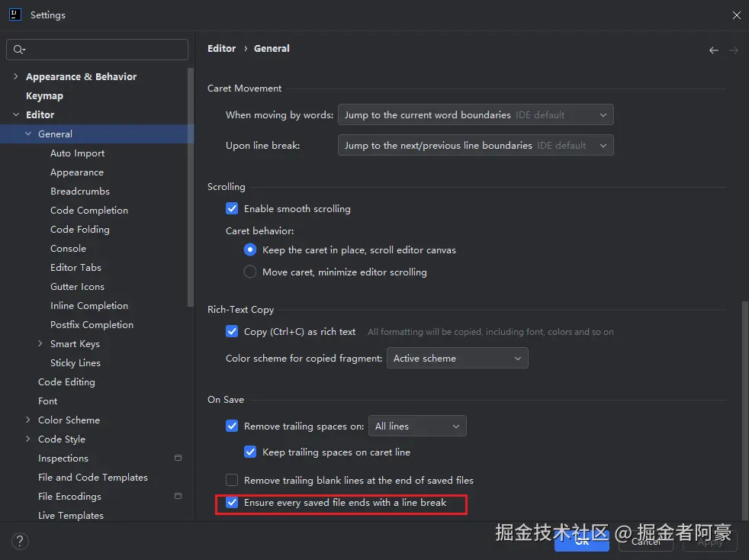
Task: Click the search magnifier icon
Action: coord(18,50)
